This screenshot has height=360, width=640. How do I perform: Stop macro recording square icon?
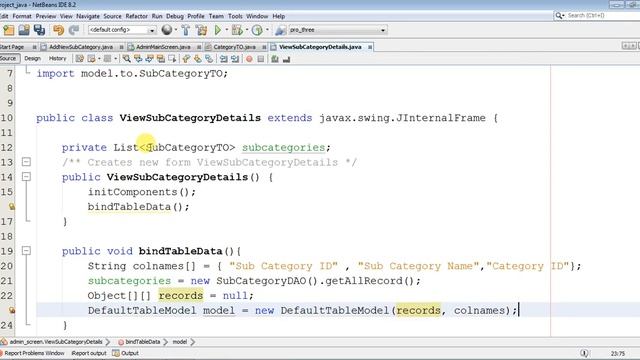pos(260,59)
